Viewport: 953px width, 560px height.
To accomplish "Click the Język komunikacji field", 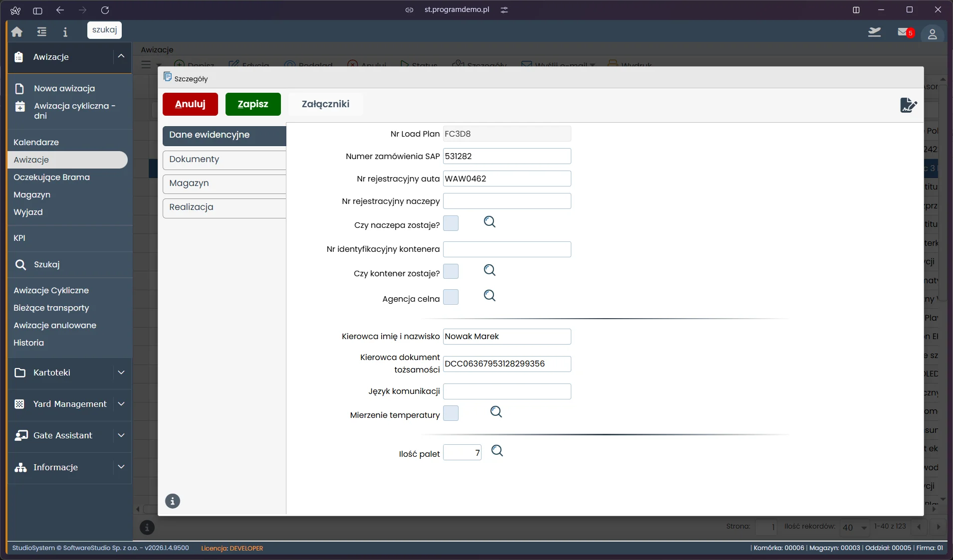I will coord(507,391).
